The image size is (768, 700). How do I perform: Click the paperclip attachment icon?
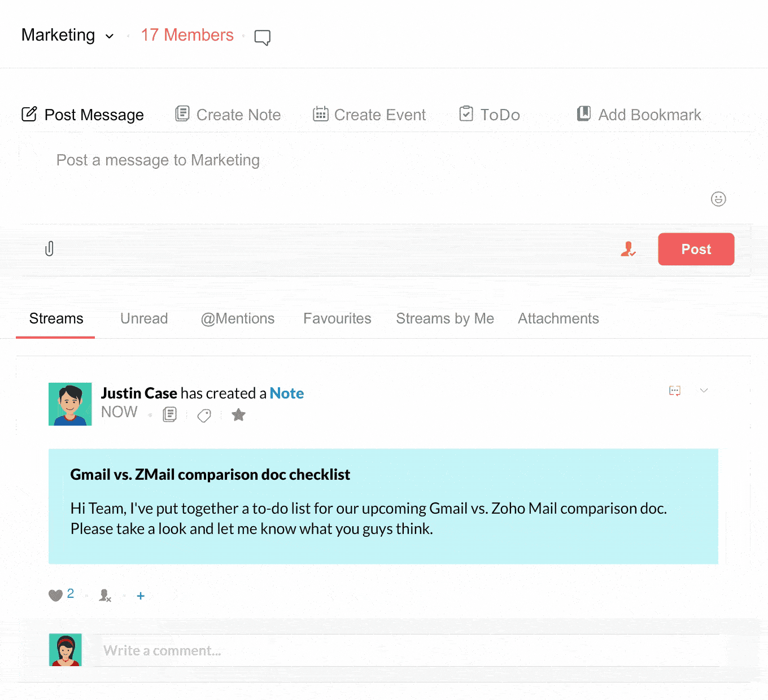pos(50,248)
